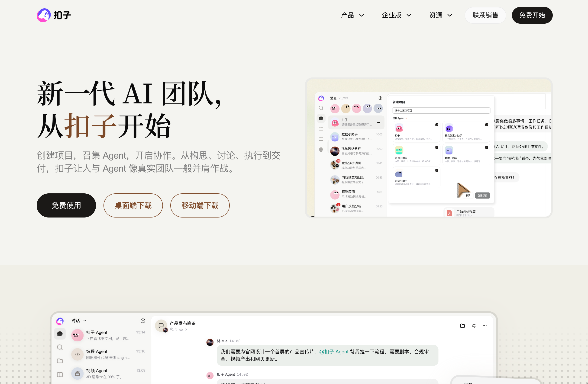Click the 桌面端下载 button

click(x=133, y=205)
